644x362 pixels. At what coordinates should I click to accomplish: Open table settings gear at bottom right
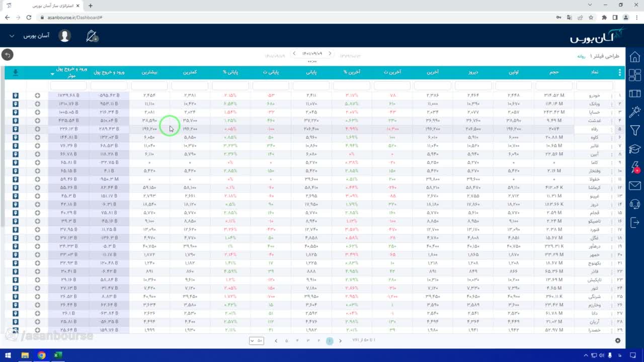click(618, 340)
